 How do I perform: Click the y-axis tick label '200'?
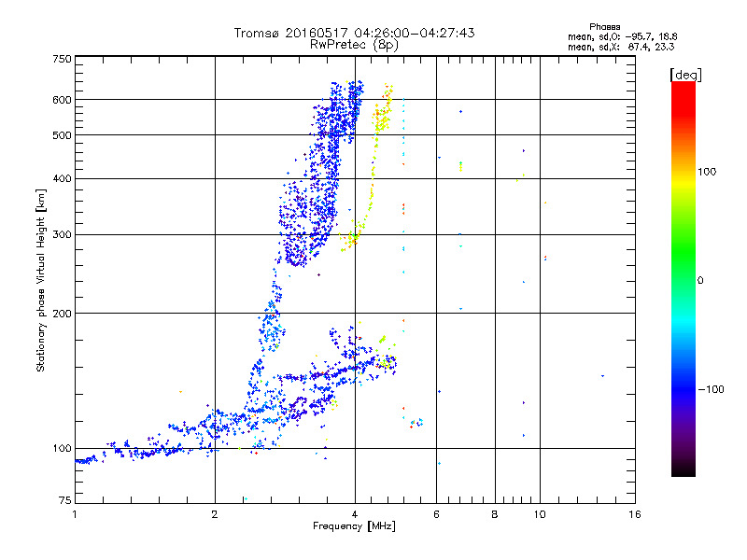click(62, 314)
